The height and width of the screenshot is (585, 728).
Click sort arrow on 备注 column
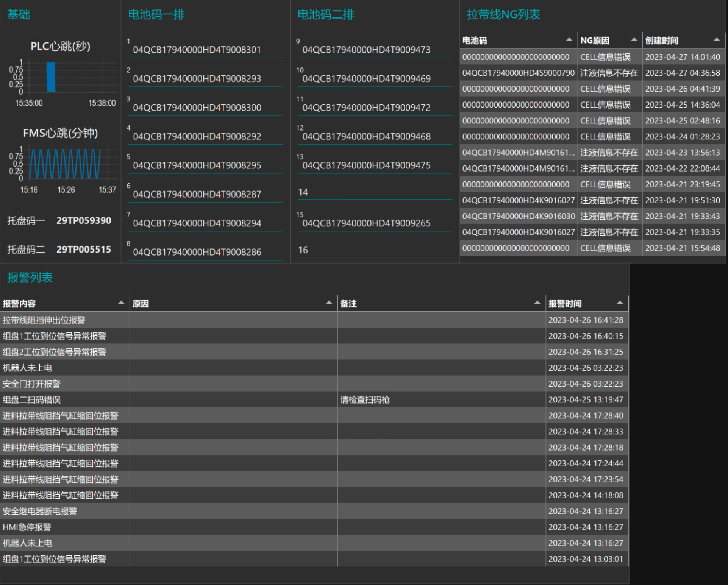tap(537, 303)
